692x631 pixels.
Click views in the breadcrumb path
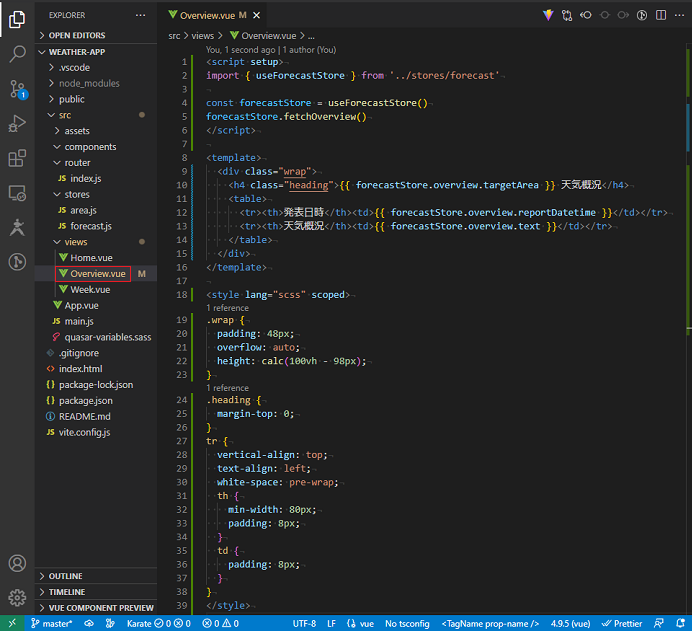pyautogui.click(x=203, y=36)
